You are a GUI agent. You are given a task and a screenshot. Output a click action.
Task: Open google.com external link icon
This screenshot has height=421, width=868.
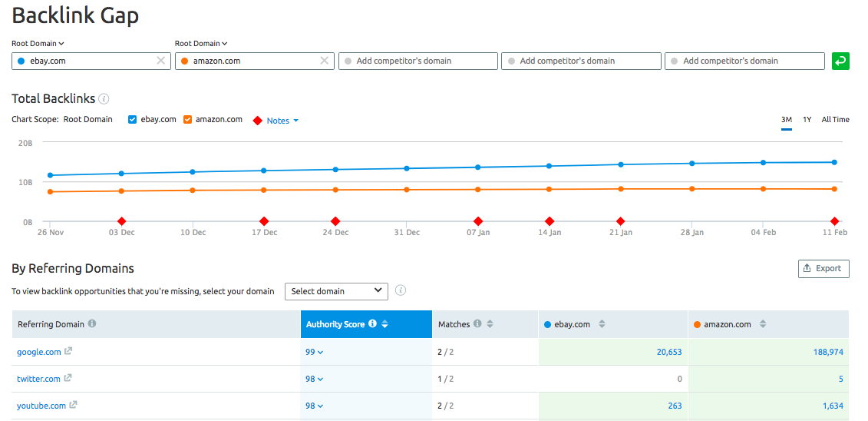point(68,351)
